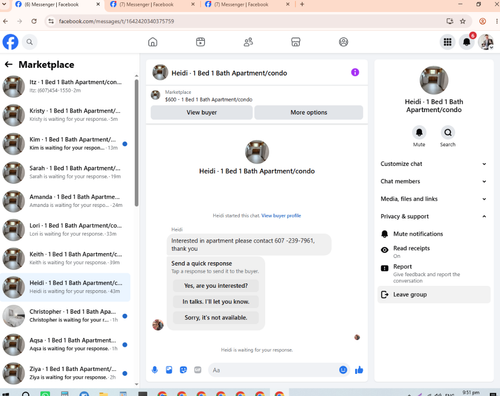Screen dimensions: 500x396
Task: Send quick reply 'In talks. I'll let you know.'
Action: [216, 302]
